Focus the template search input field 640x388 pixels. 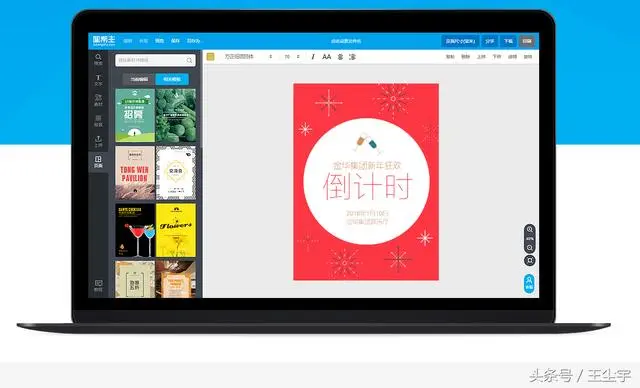[x=155, y=60]
